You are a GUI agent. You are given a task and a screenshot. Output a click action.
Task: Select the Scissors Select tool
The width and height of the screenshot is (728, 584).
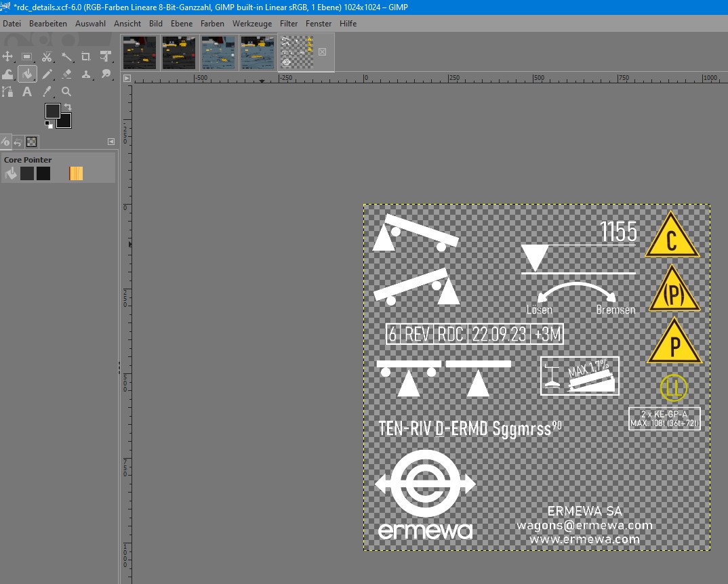(x=47, y=57)
